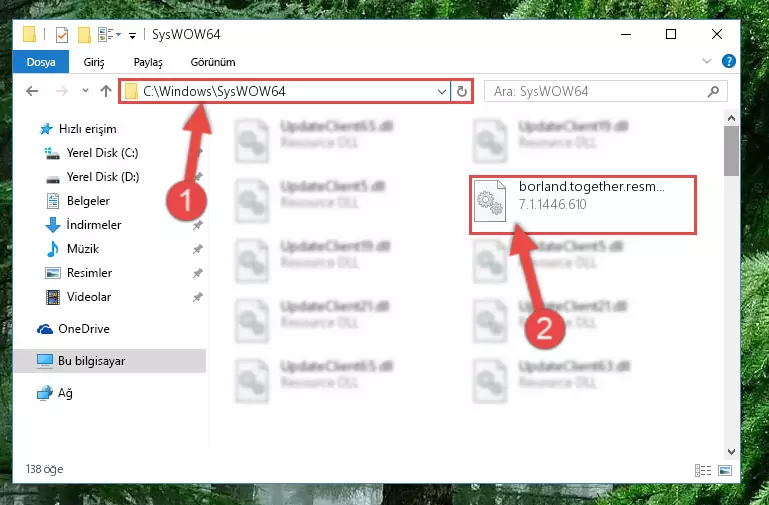This screenshot has height=505, width=769.
Task: Click the folder icon in title bar
Action: [29, 34]
